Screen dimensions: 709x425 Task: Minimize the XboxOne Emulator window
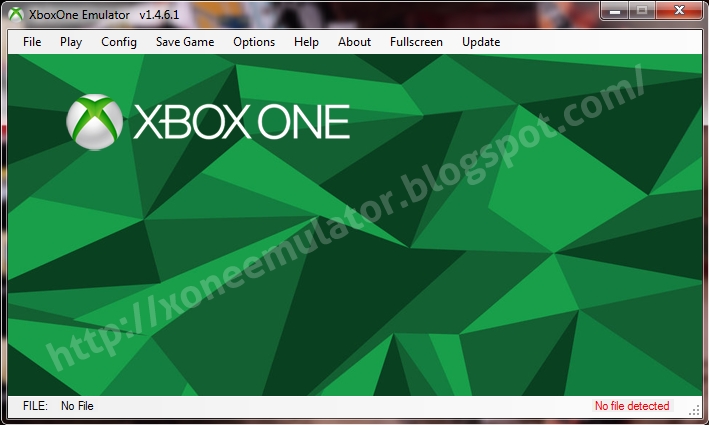coord(614,10)
